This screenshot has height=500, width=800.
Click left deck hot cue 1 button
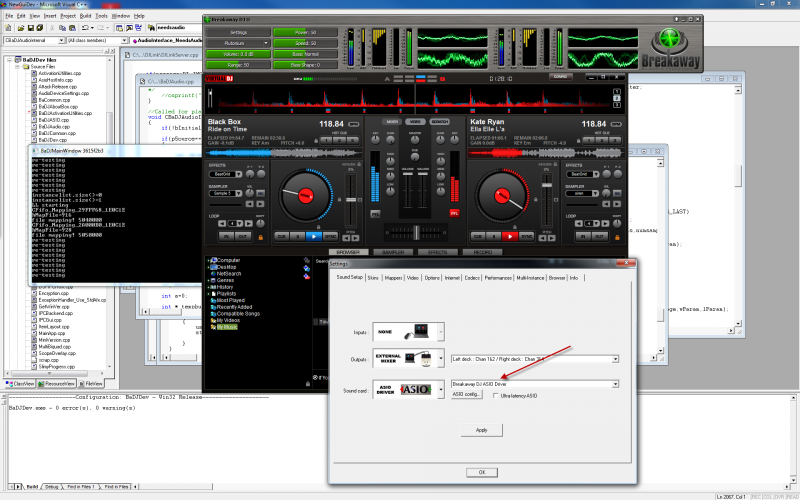point(326,140)
